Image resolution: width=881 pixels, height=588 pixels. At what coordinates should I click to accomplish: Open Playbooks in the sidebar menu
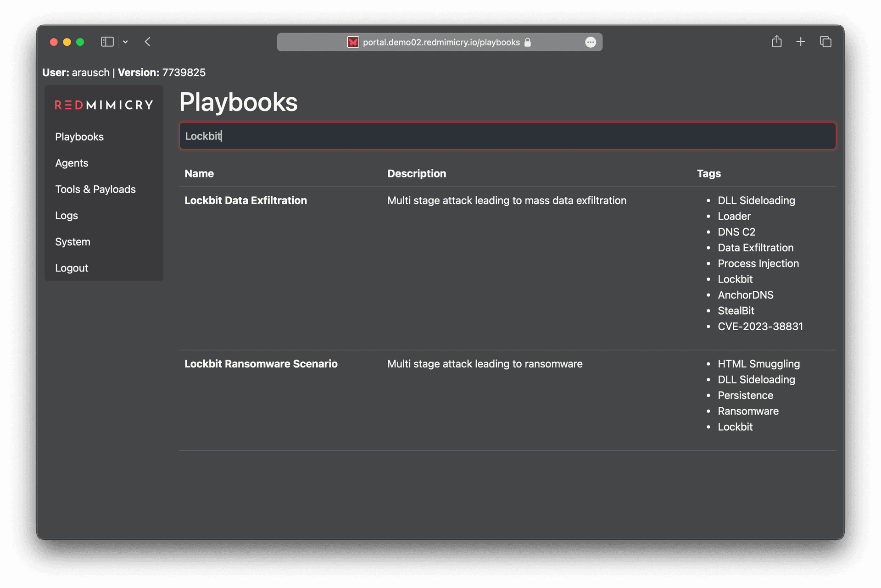click(x=79, y=137)
